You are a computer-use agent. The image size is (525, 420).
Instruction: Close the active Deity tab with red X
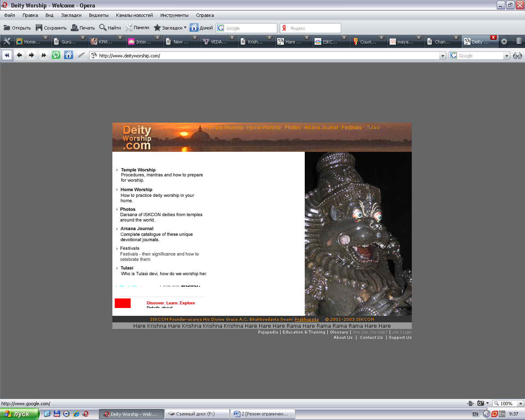tap(493, 37)
